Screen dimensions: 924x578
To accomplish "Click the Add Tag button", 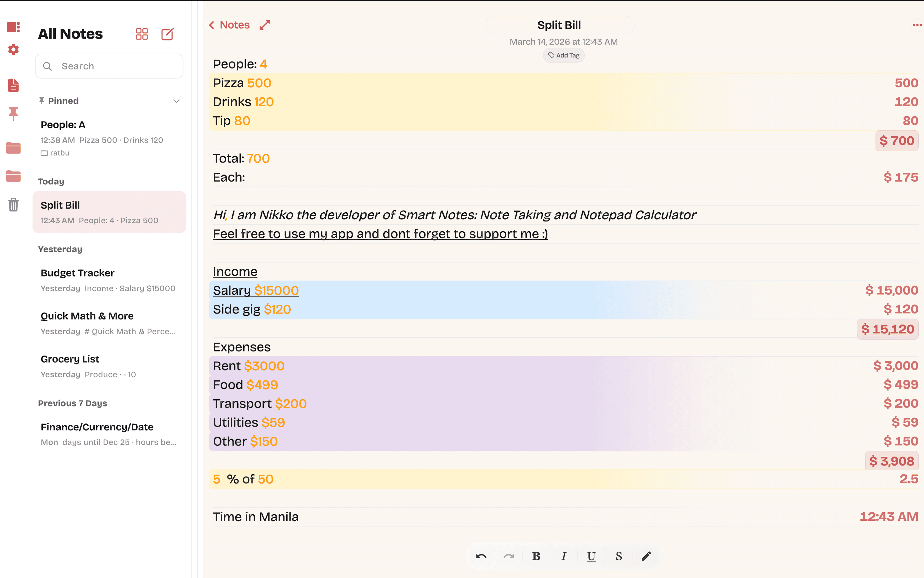I will (x=563, y=55).
